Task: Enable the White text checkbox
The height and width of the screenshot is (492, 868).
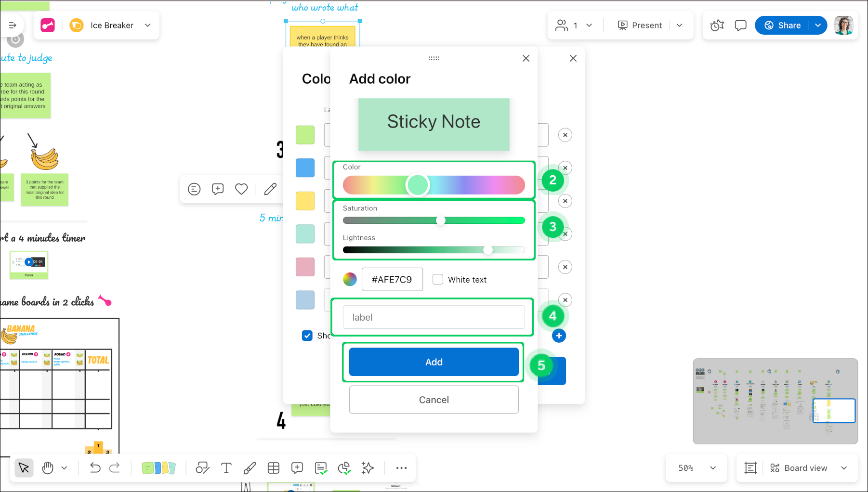Action: pos(438,280)
